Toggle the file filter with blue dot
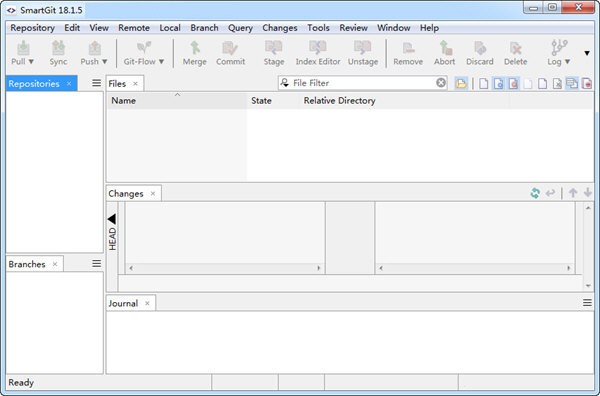 pos(498,83)
